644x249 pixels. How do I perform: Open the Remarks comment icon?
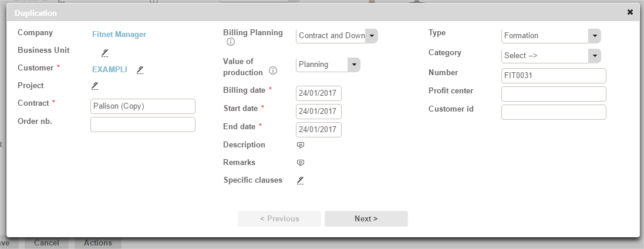pyautogui.click(x=300, y=163)
